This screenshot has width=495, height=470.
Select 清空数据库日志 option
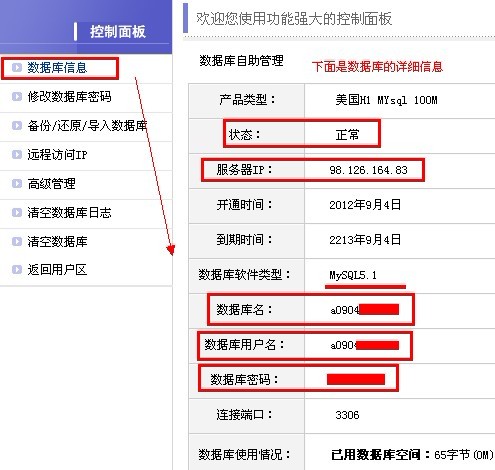[x=69, y=213]
